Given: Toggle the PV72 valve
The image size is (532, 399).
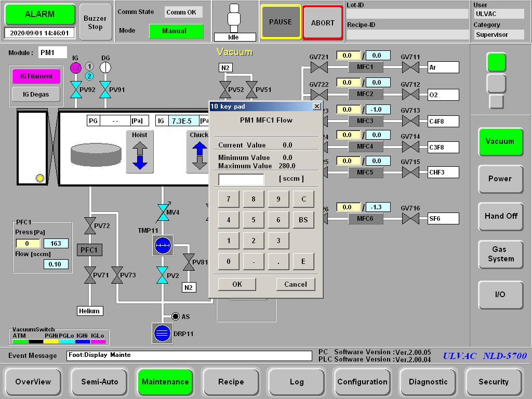Looking at the screenshot, I should pos(90,226).
